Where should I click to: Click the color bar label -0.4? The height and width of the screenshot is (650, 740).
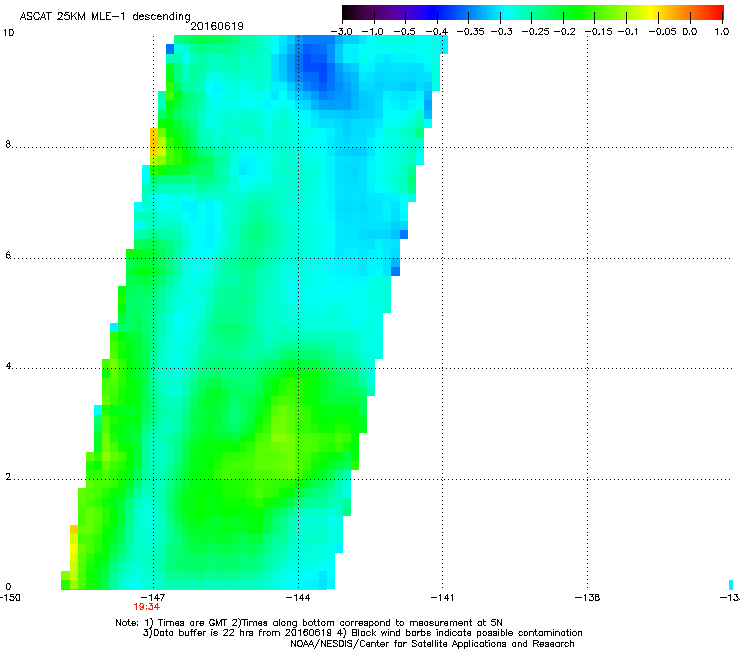tap(437, 32)
